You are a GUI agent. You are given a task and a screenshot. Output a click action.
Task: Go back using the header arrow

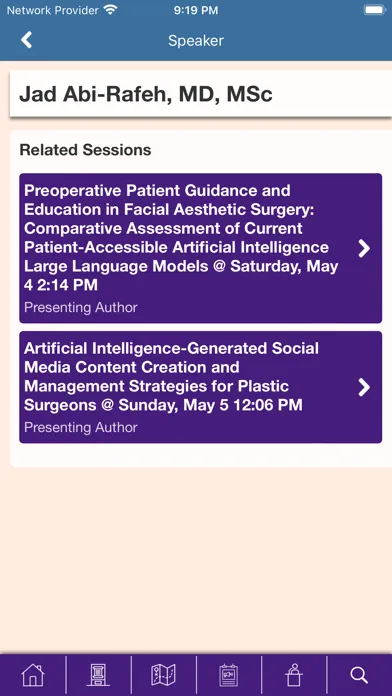click(x=27, y=40)
